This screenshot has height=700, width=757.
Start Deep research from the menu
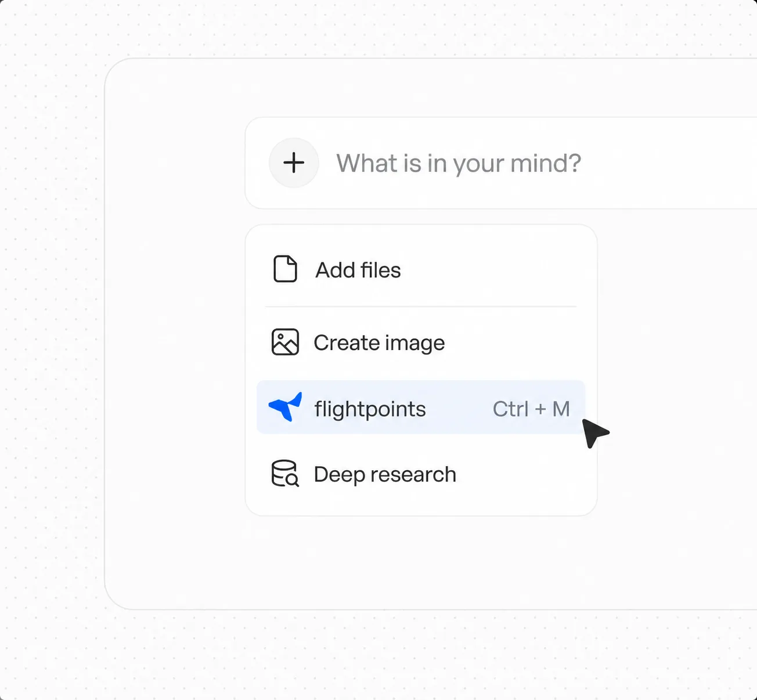(x=421, y=474)
